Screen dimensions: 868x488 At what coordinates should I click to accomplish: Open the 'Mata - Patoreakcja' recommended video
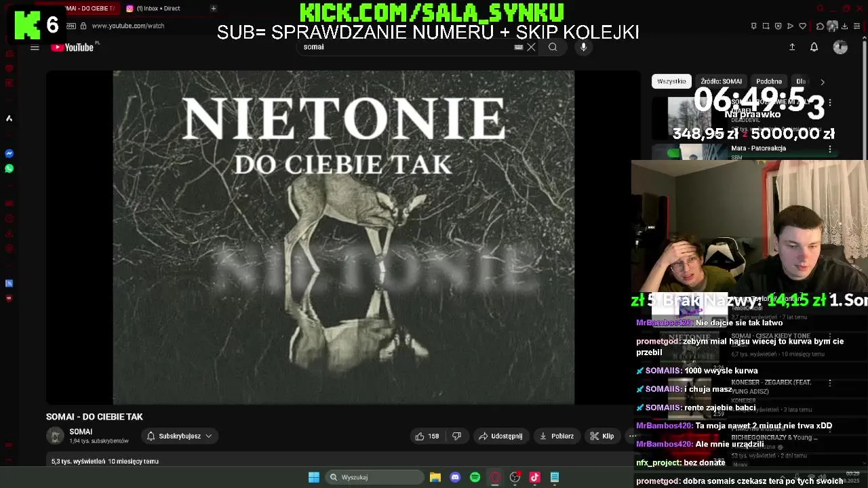point(759,148)
